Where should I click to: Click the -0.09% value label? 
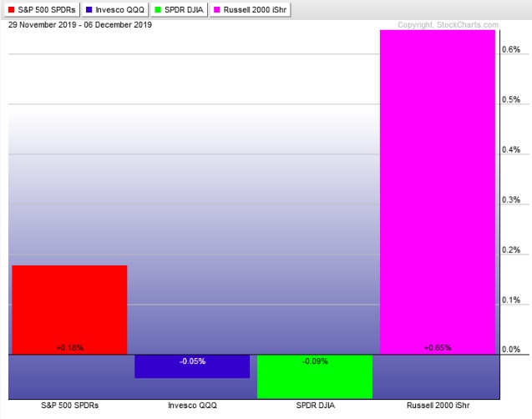pyautogui.click(x=315, y=361)
